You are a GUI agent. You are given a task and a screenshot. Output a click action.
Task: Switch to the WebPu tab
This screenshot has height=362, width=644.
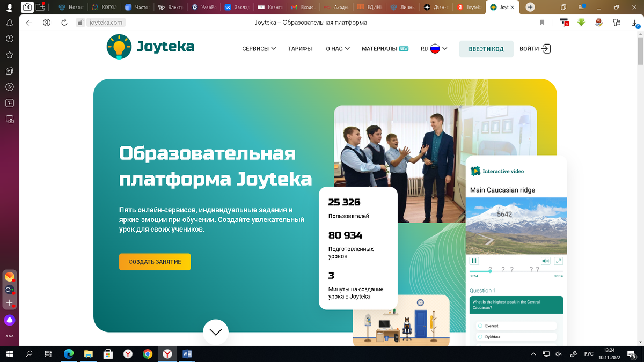click(x=203, y=8)
